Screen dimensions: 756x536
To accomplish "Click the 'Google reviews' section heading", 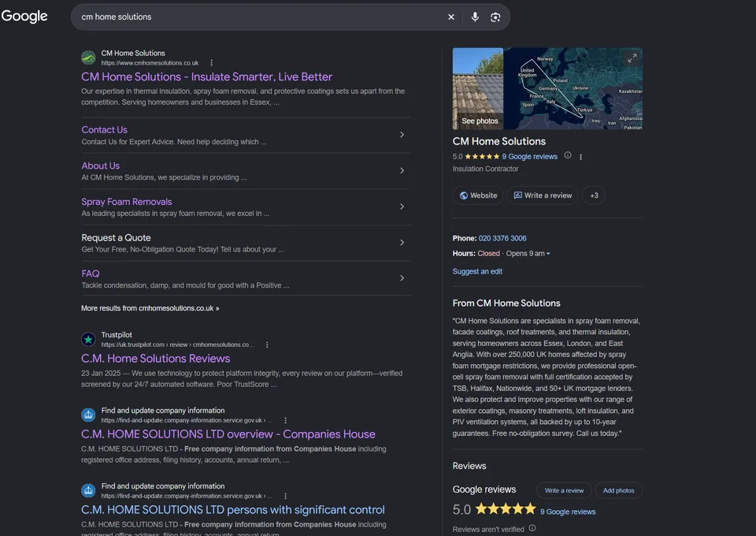I will tap(484, 489).
